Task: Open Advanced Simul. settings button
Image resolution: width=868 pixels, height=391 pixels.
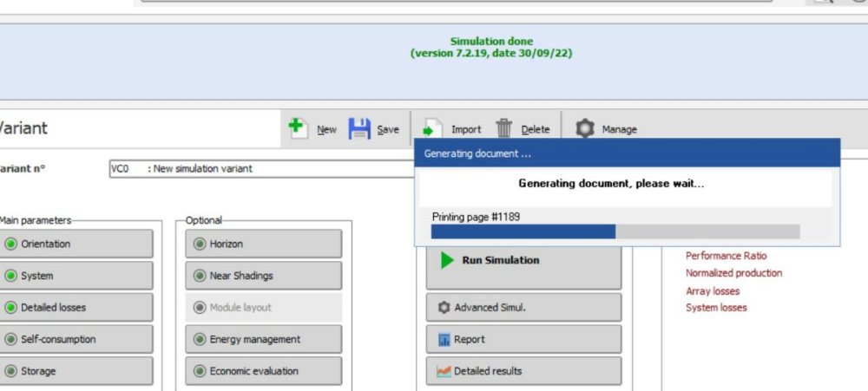Action: point(523,308)
